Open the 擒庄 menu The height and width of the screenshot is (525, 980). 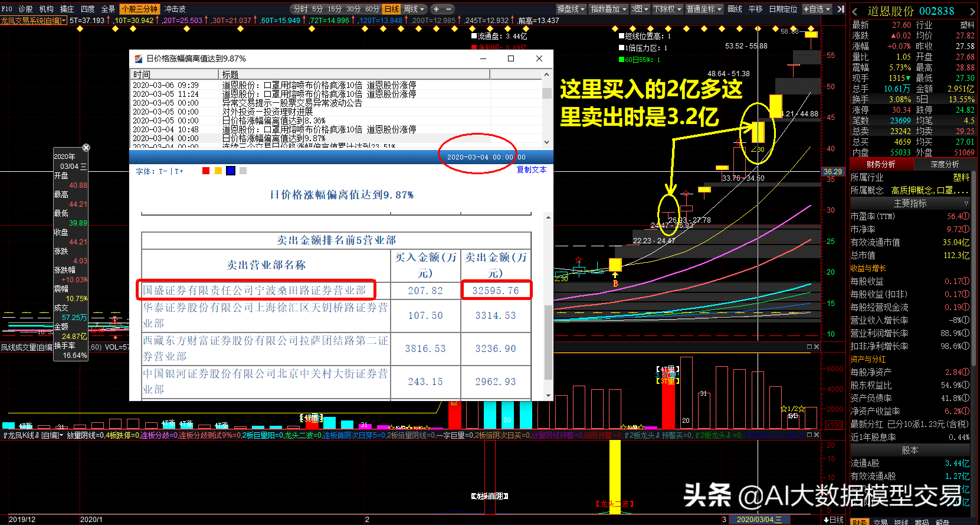coord(67,9)
